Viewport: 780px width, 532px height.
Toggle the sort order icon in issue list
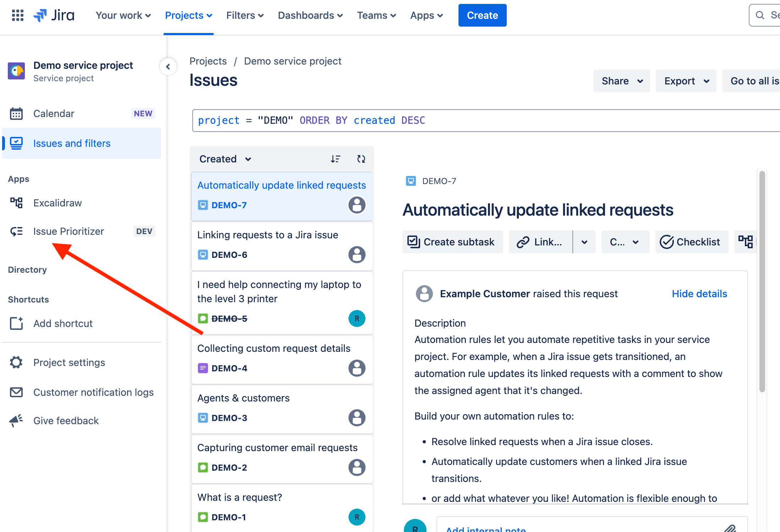tap(335, 159)
